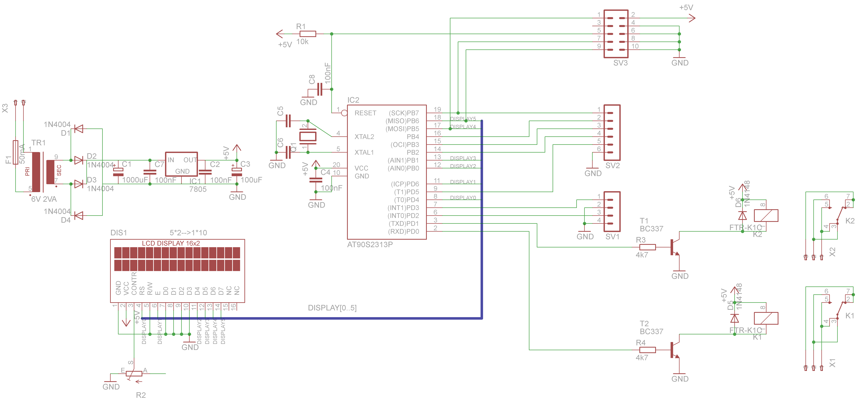Viewport: 868px width, 402px height.
Task: Select the D5 flyback diode symbol
Action: (735, 318)
